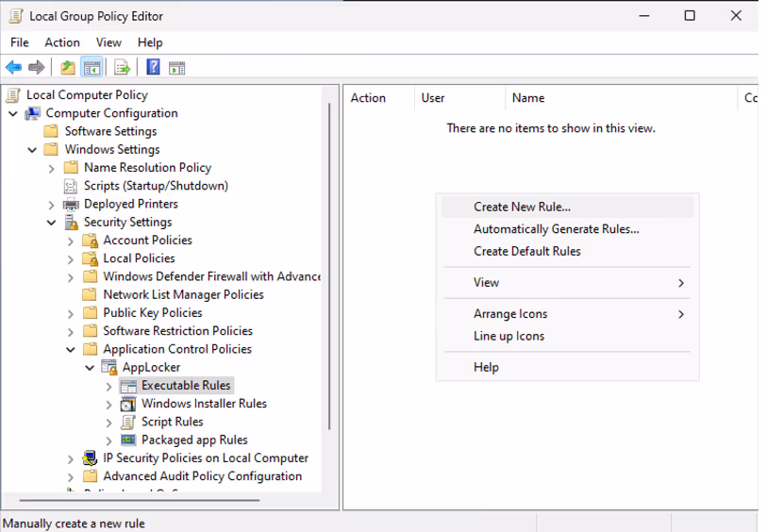Click the Packaged app Rules icon
The image size is (766, 532).
(x=128, y=441)
